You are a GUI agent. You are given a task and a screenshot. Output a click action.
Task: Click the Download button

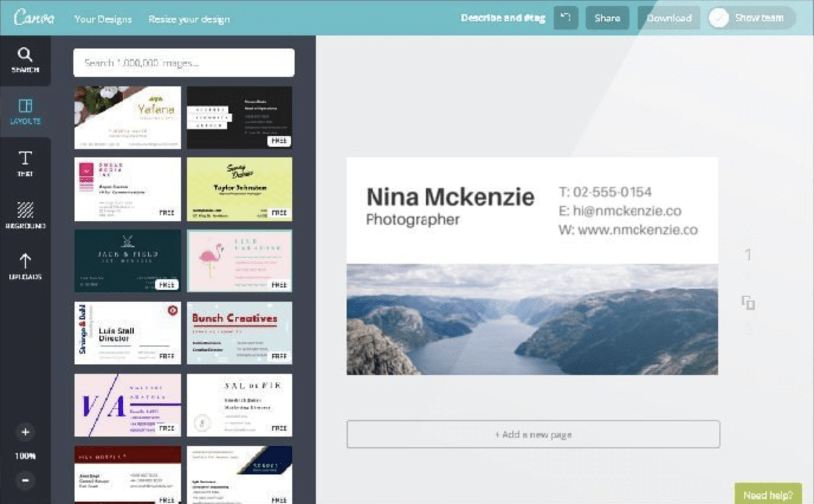click(669, 18)
